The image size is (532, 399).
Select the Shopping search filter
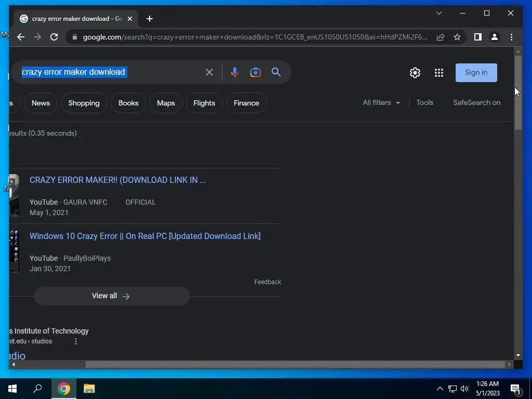click(x=84, y=103)
